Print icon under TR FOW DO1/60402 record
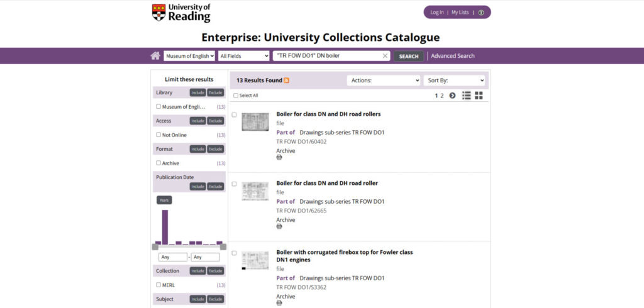 click(x=279, y=157)
